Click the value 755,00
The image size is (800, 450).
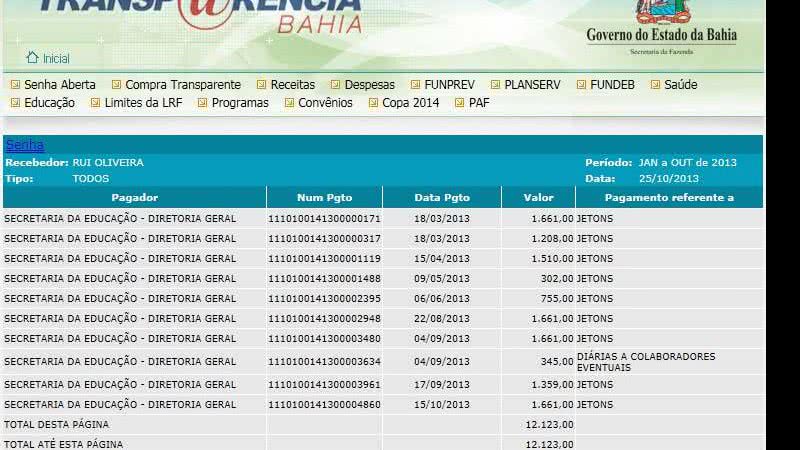pos(557,298)
